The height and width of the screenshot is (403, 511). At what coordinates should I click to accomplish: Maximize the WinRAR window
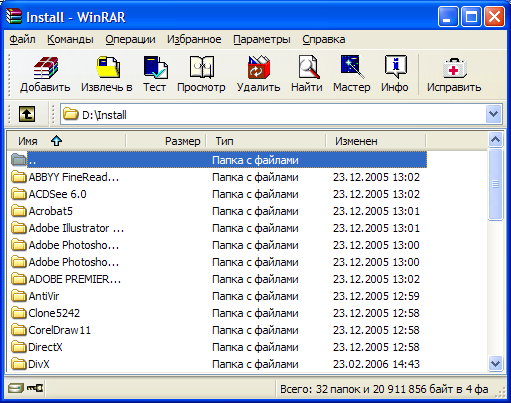(x=471, y=17)
